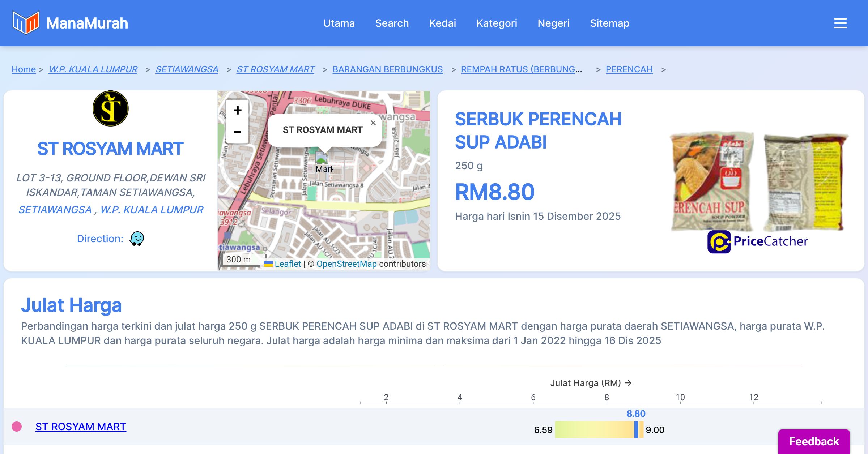Open the PERENCAH breadcrumb link
This screenshot has width=868, height=454.
pyautogui.click(x=629, y=69)
